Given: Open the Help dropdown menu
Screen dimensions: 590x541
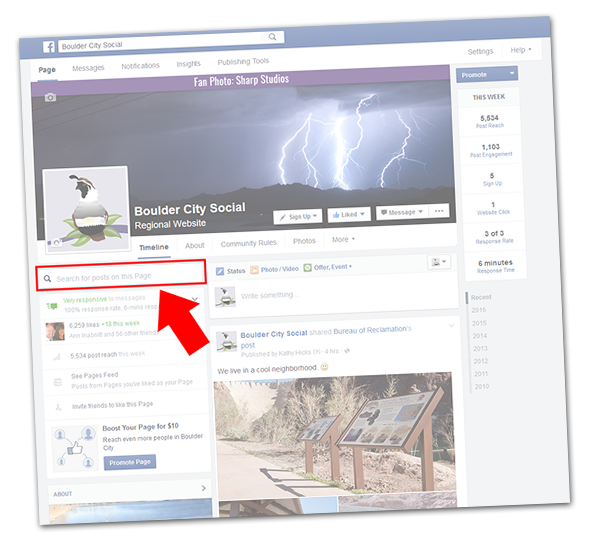Looking at the screenshot, I should [521, 50].
